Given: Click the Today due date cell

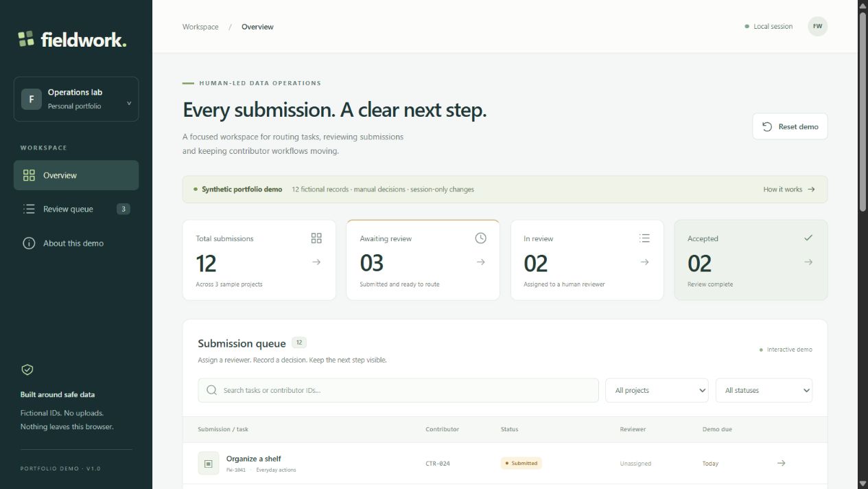Looking at the screenshot, I should 710,464.
